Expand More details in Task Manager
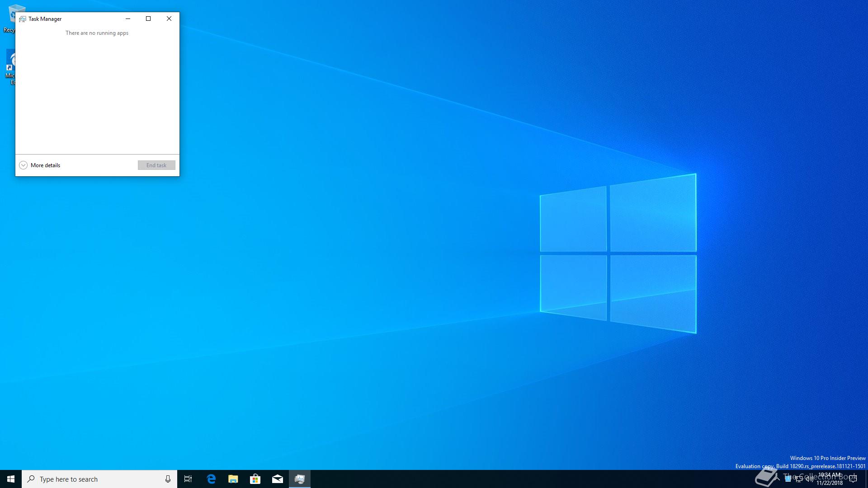The width and height of the screenshot is (868, 488). (40, 165)
